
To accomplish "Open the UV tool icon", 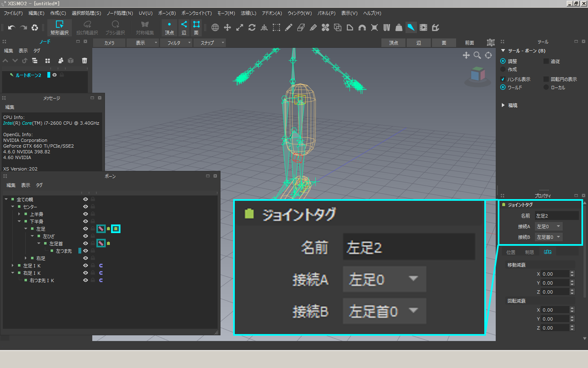I will pyautogui.click(x=387, y=27).
